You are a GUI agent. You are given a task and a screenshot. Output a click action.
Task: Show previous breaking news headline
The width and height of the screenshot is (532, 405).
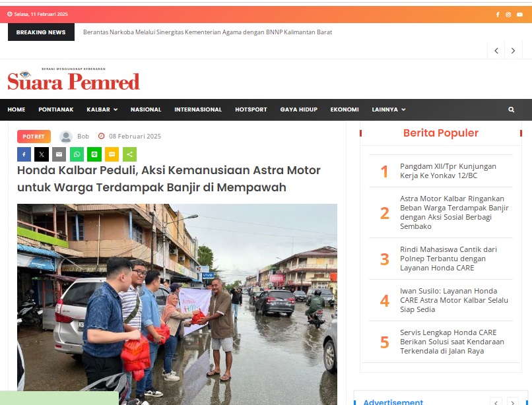click(496, 51)
